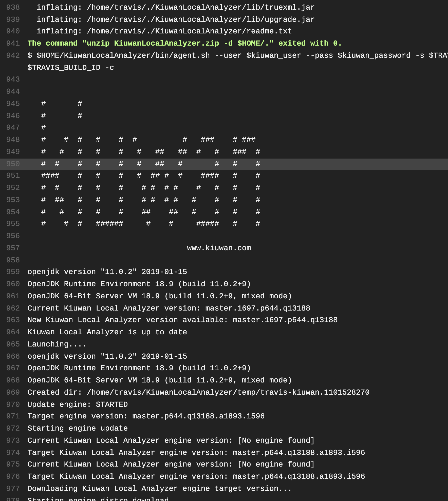This screenshot has height=501, width=448.
Task: Click the Launching.... log entry
Action: (57, 344)
